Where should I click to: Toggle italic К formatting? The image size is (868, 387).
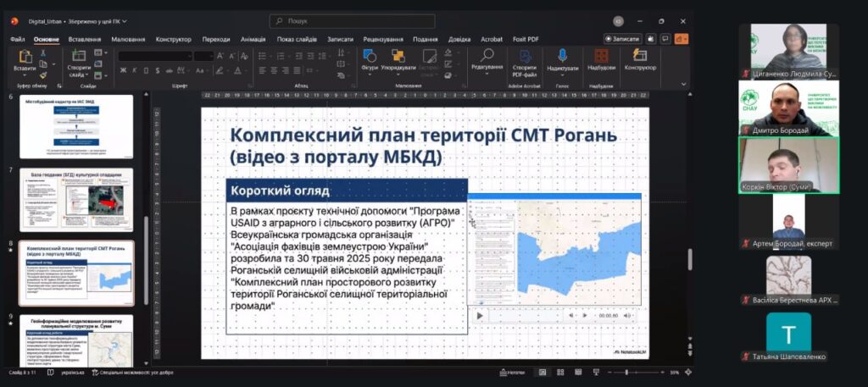click(134, 70)
